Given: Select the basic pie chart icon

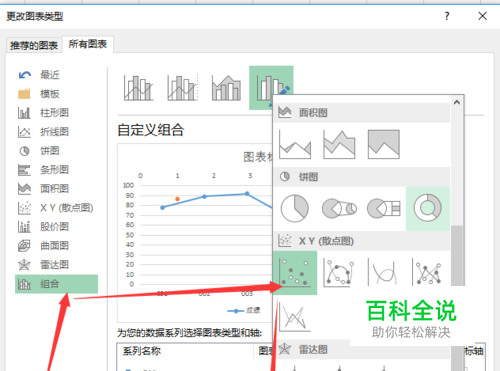Looking at the screenshot, I should [295, 208].
